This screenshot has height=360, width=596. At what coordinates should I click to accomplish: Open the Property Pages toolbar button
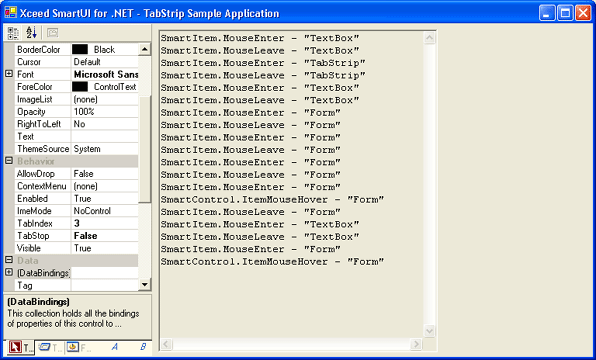point(52,33)
